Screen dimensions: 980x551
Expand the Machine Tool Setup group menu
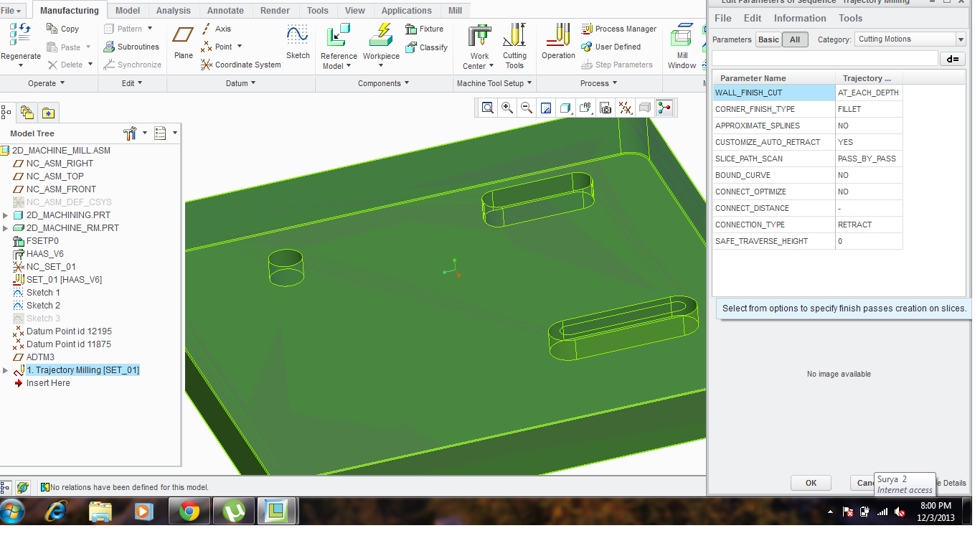point(495,83)
